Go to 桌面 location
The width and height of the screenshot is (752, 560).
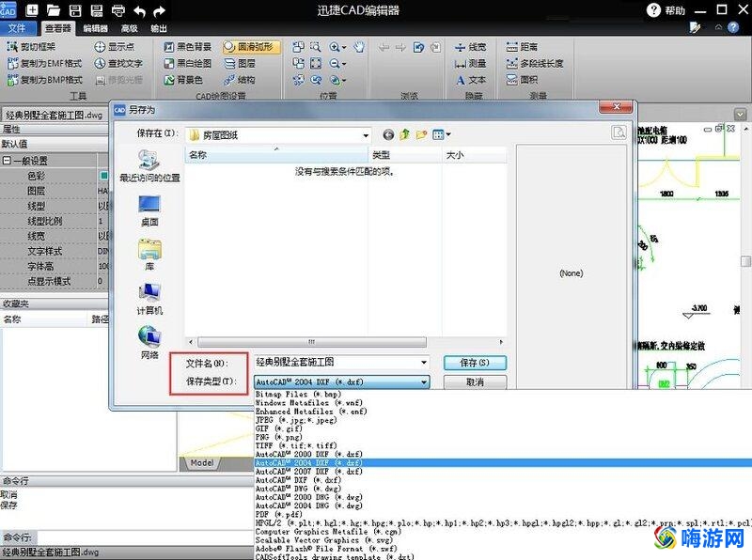point(149,210)
